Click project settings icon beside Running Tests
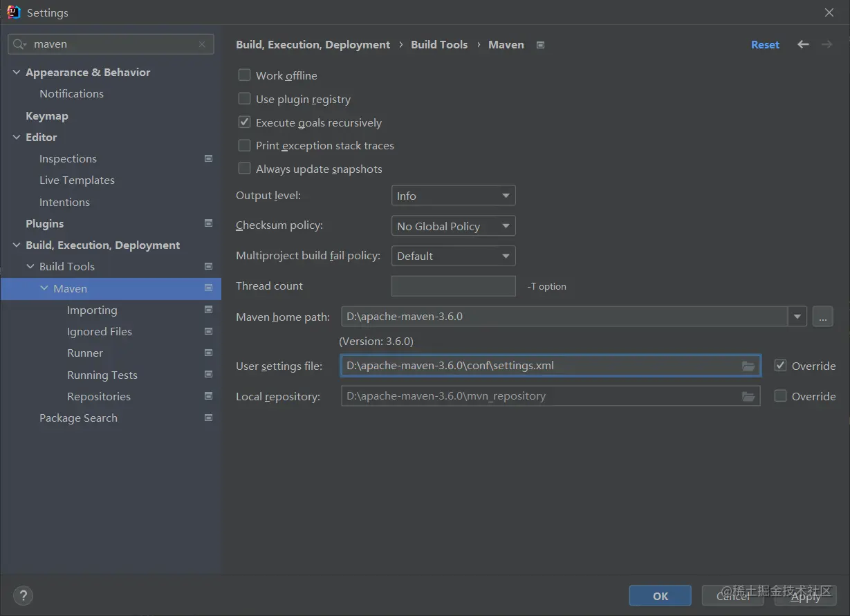This screenshot has width=850, height=616. (209, 375)
